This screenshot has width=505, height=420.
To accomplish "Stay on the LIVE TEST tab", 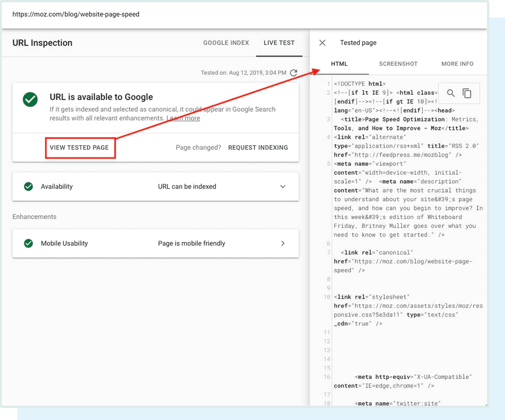I will (x=279, y=43).
